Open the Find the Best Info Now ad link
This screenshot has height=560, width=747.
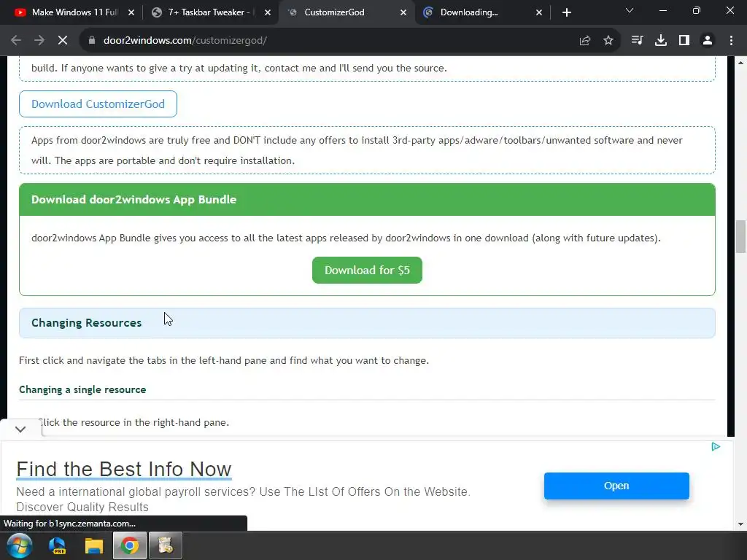(x=124, y=469)
